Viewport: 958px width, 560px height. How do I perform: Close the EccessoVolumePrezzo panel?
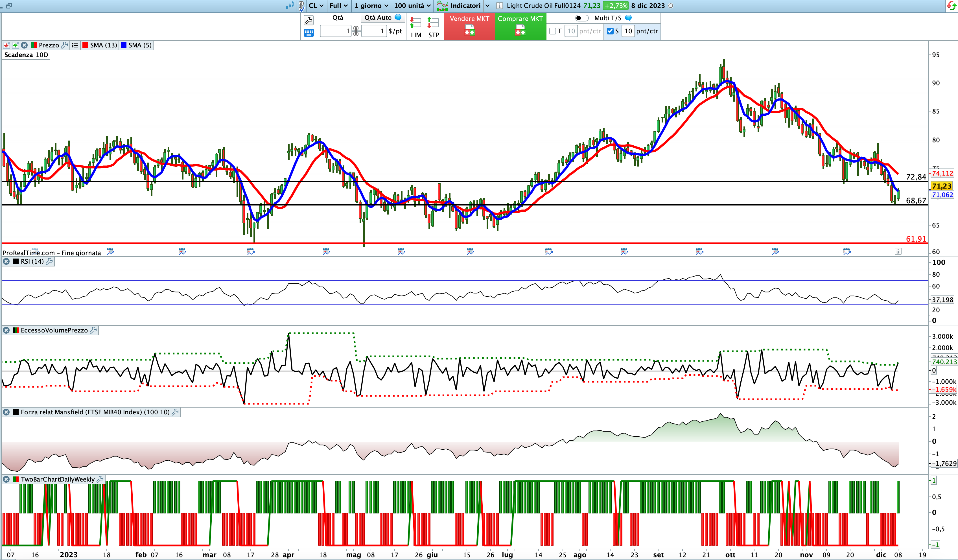coord(6,330)
